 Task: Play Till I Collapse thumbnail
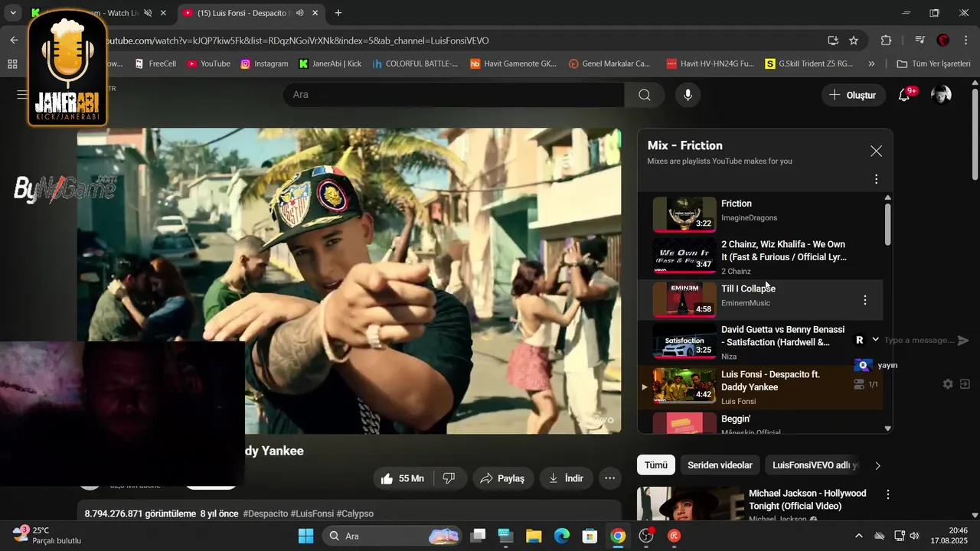pos(684,300)
